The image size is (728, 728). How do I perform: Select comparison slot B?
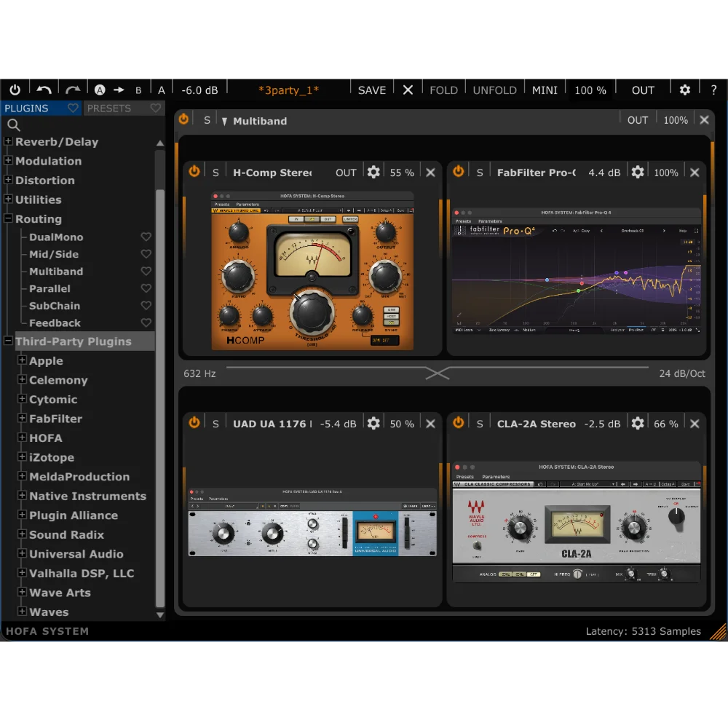click(138, 90)
